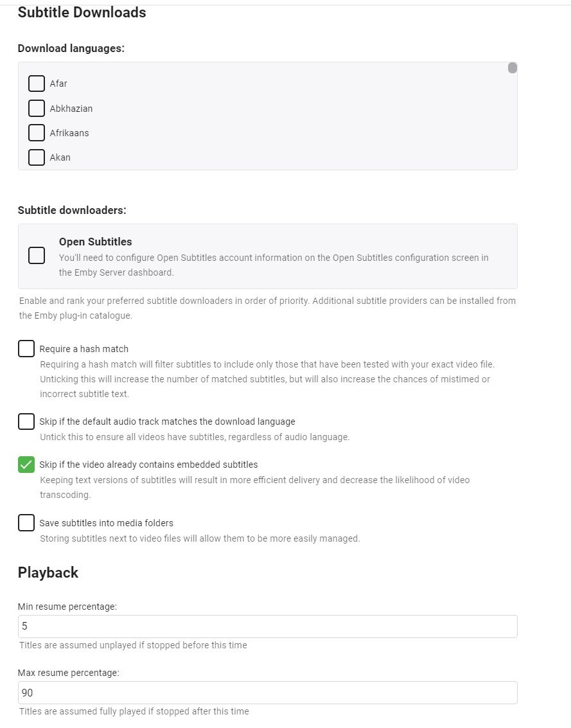The height and width of the screenshot is (728, 571).
Task: Click the Subtitle Downloads section heading
Action: 82,12
